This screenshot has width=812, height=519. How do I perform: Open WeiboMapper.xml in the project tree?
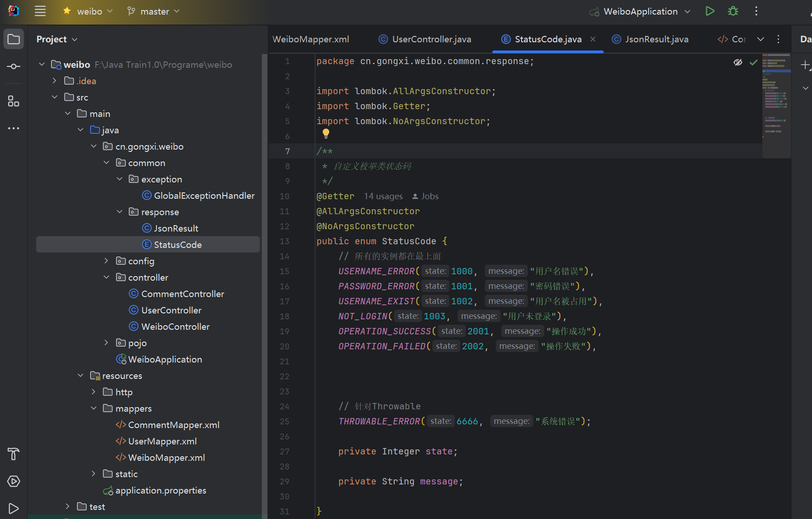[x=160, y=457]
